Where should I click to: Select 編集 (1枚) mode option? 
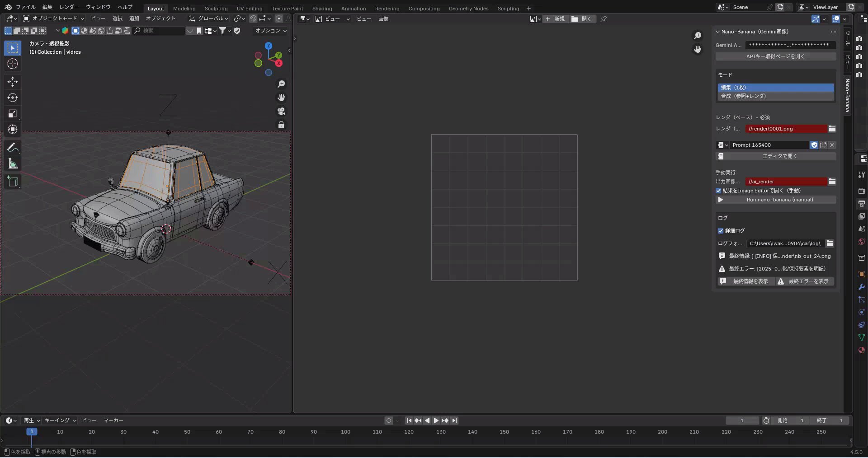click(x=776, y=88)
